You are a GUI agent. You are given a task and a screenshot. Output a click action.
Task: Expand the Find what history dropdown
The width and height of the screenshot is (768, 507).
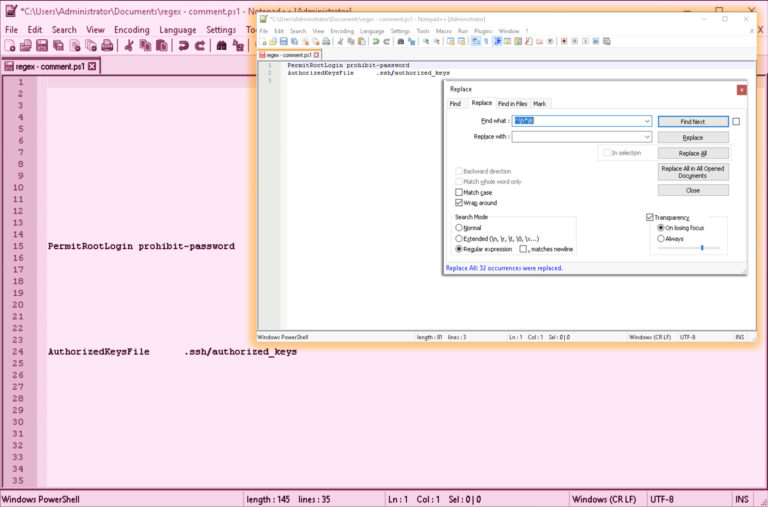coord(647,121)
